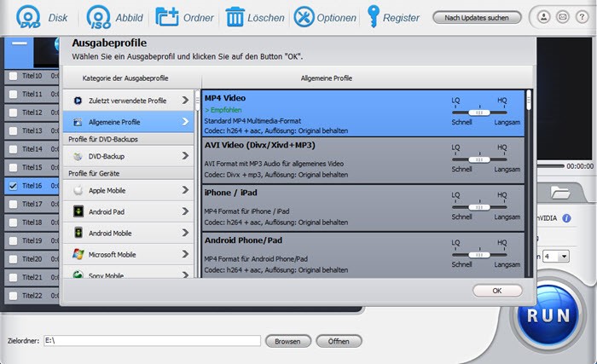Check the Titel12 checkbox
The width and height of the screenshot is (597, 364).
pyautogui.click(x=13, y=113)
